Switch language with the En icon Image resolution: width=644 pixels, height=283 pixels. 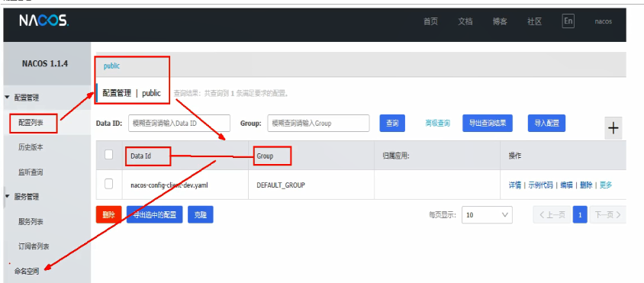tap(568, 21)
